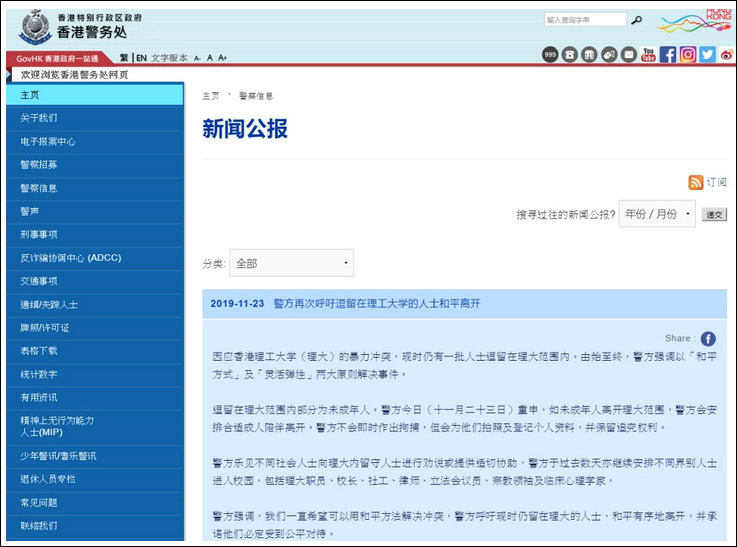Image resolution: width=737 pixels, height=547 pixels.
Task: Click the search keyword input field
Action: click(586, 20)
